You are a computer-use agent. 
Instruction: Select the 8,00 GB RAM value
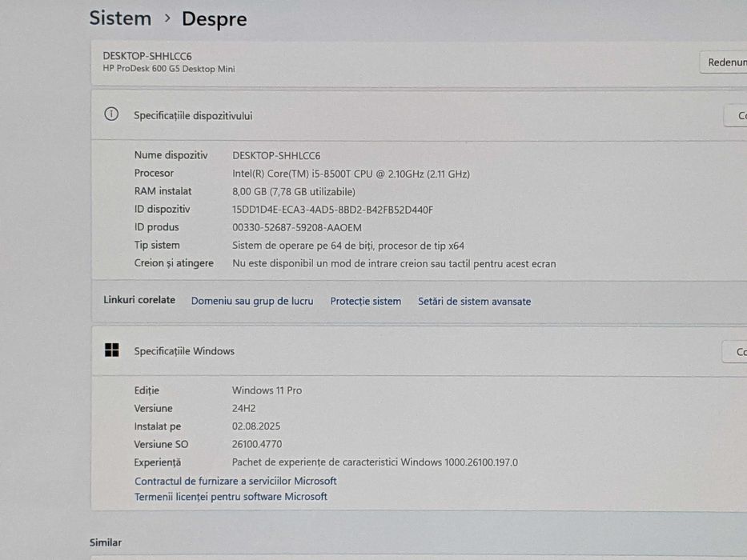294,192
